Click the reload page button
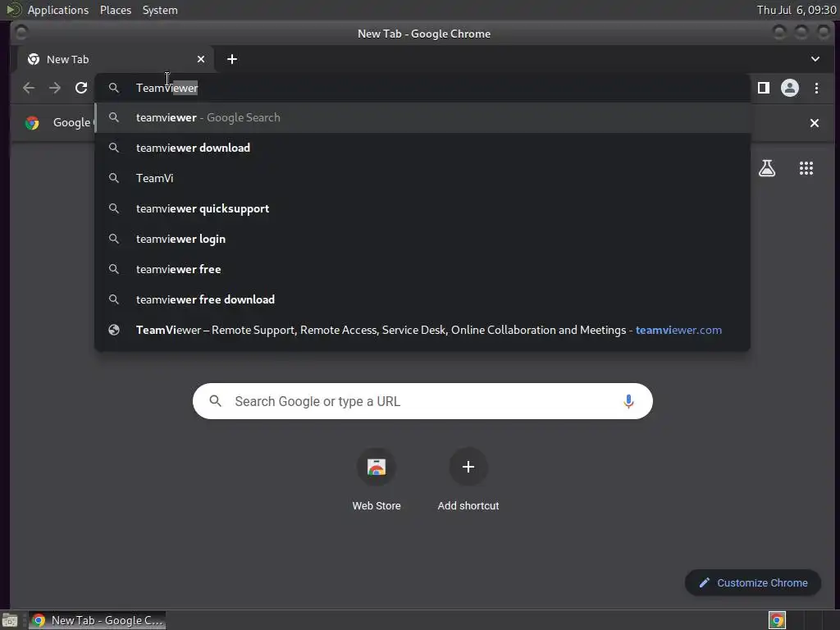 pos(81,88)
